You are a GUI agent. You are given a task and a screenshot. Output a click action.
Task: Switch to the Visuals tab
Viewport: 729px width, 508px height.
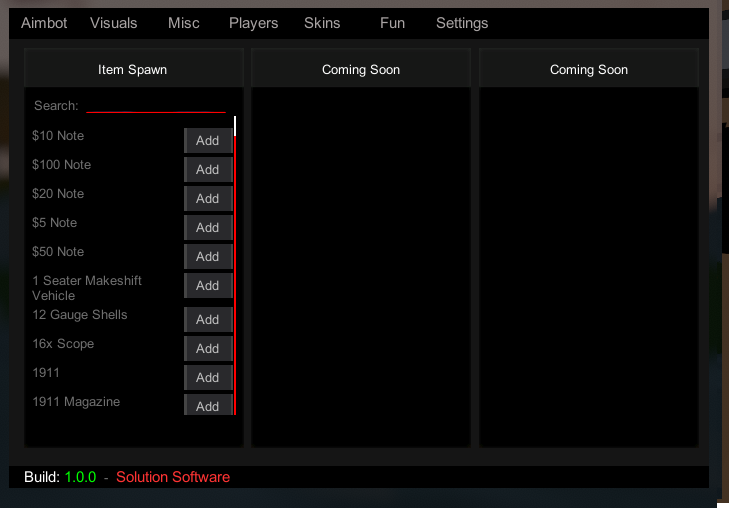(x=113, y=23)
